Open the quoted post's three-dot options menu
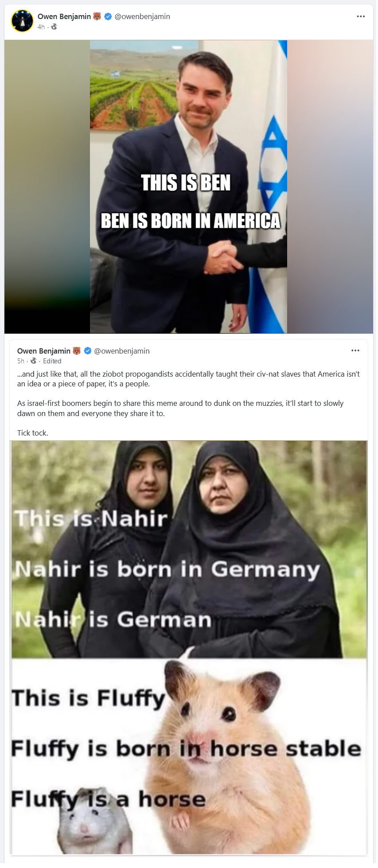This screenshot has height=868, width=378. coord(355,350)
